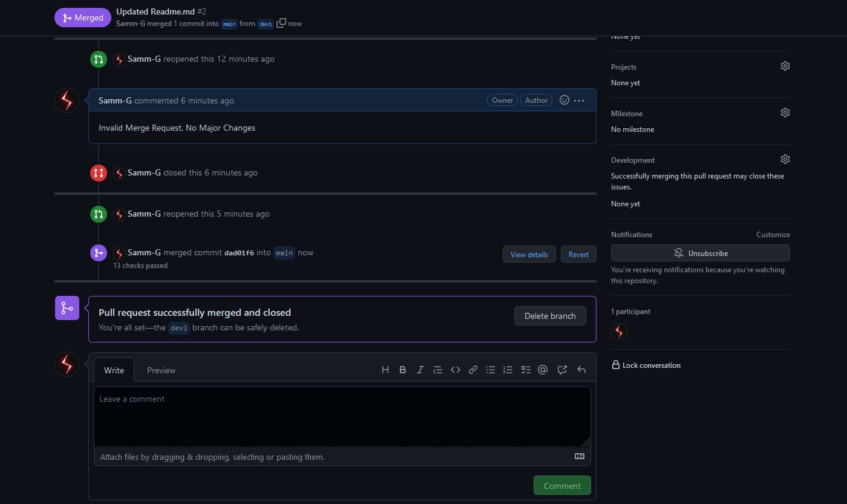The width and height of the screenshot is (847, 504).
Task: Select the Write tab
Action: coord(114,370)
